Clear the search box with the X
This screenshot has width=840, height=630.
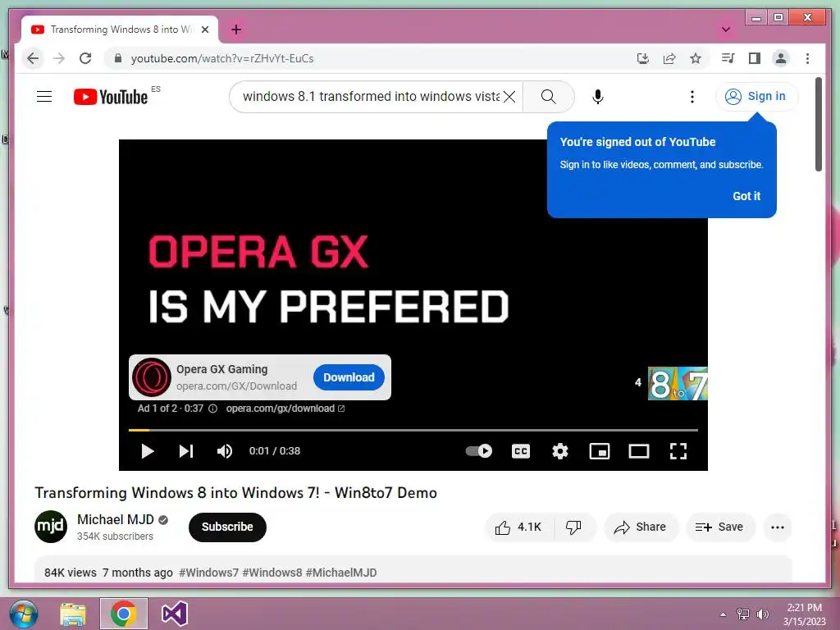[x=509, y=97]
